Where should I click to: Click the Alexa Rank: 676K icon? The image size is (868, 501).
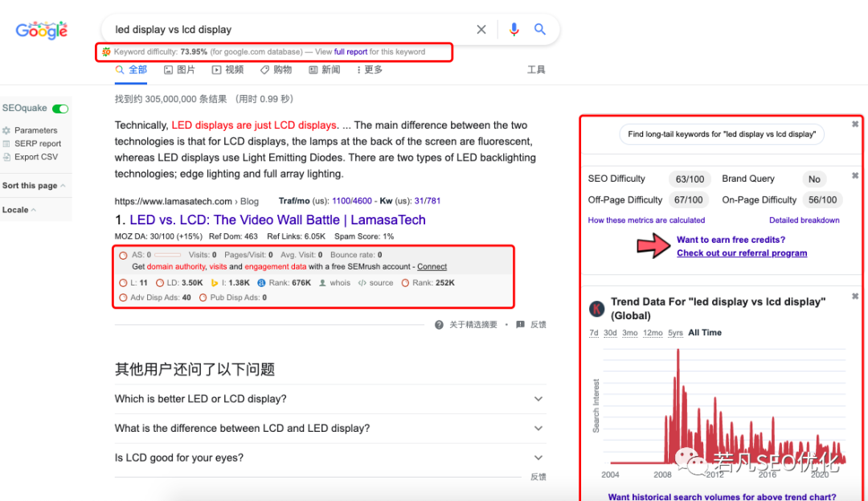point(261,282)
